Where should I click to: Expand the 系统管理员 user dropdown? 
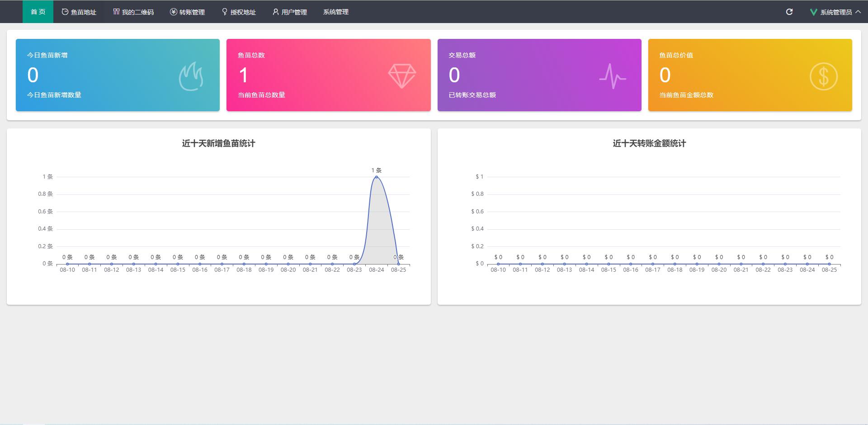[x=836, y=12]
